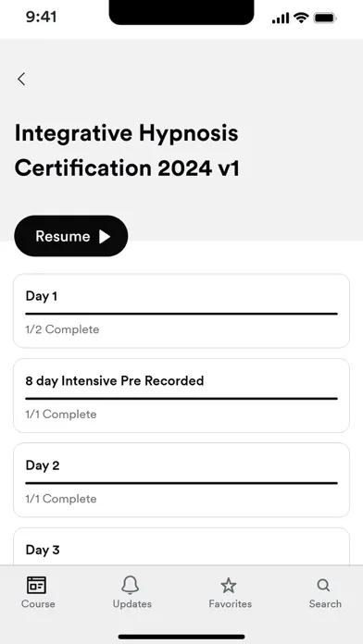Select the Favorites tab label
363x644 pixels.
pyautogui.click(x=231, y=603)
